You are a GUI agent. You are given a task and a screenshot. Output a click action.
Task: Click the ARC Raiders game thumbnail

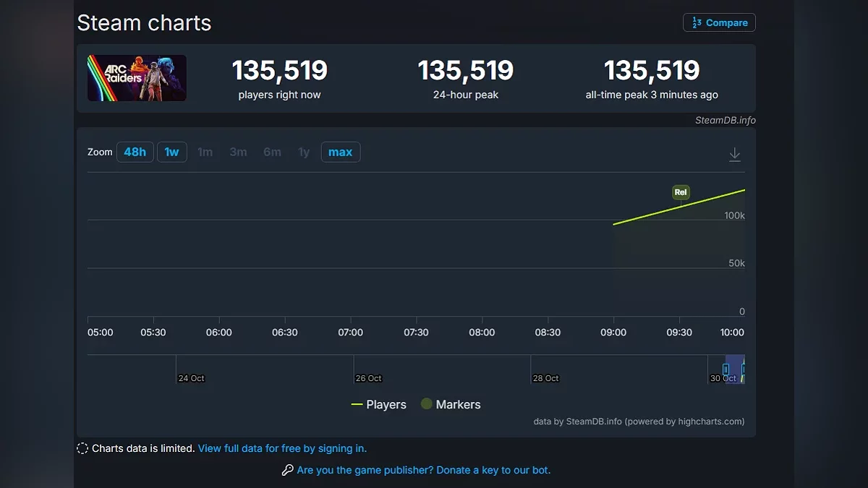tap(137, 78)
